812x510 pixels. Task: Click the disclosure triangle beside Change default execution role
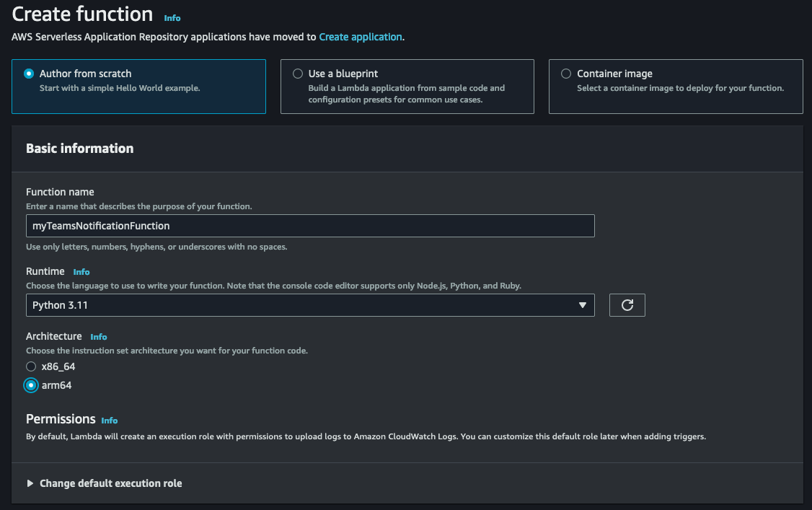tap(30, 483)
